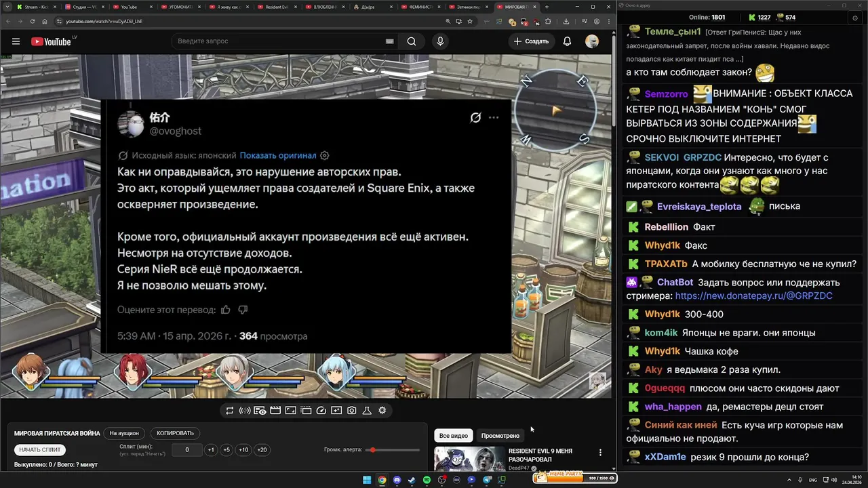
Task: Add +20 minutes to the split
Action: [x=262, y=450]
